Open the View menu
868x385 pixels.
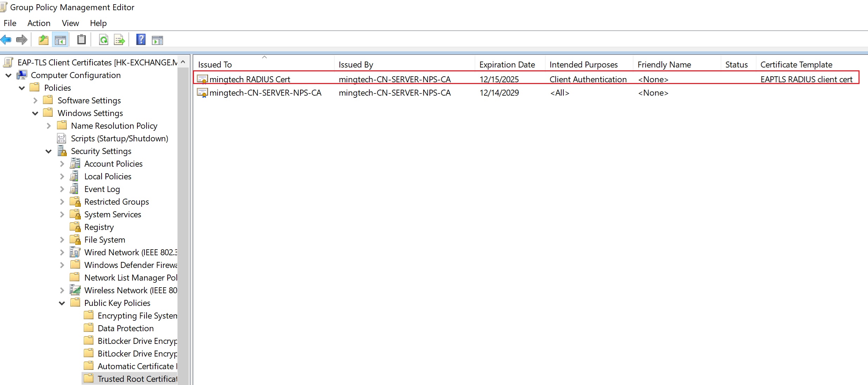[70, 23]
